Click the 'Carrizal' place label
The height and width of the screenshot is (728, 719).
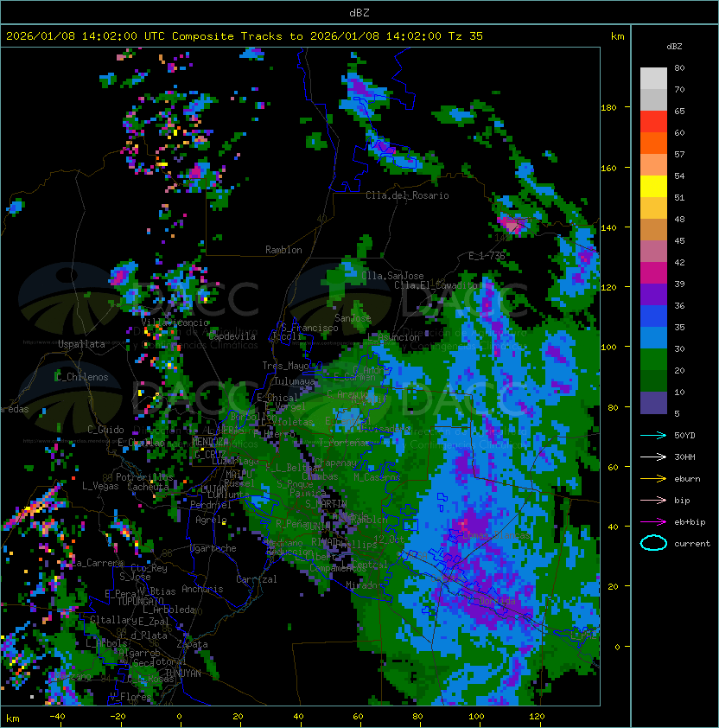coord(256,579)
